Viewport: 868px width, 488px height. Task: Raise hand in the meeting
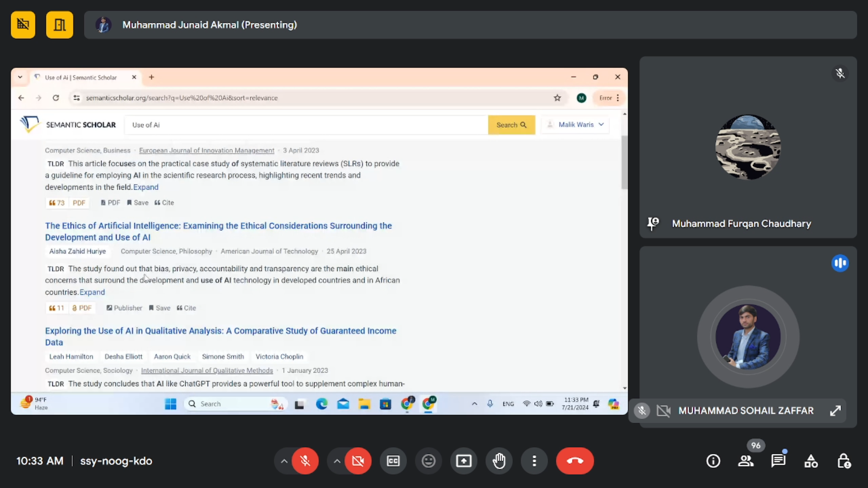pos(499,461)
